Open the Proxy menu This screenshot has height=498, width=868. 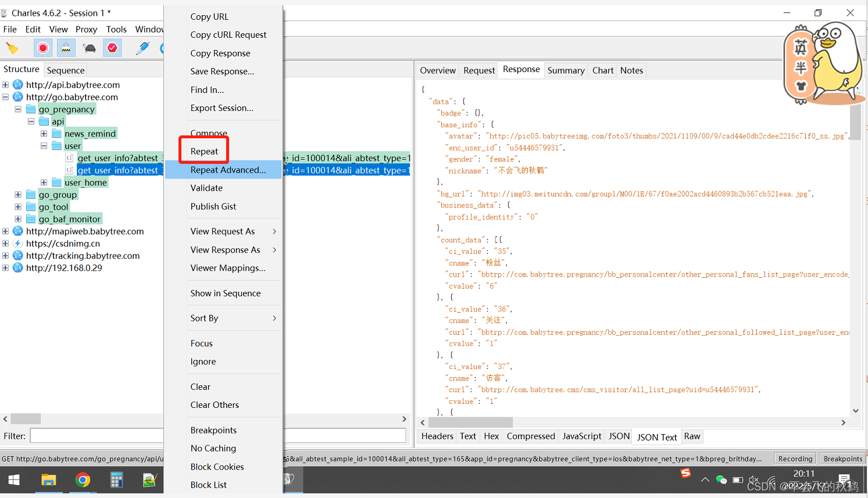point(86,29)
